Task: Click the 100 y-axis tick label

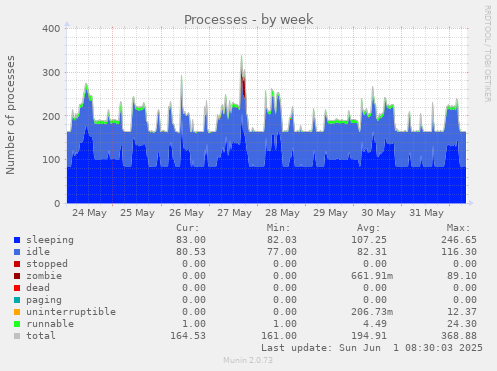Action: (x=51, y=160)
